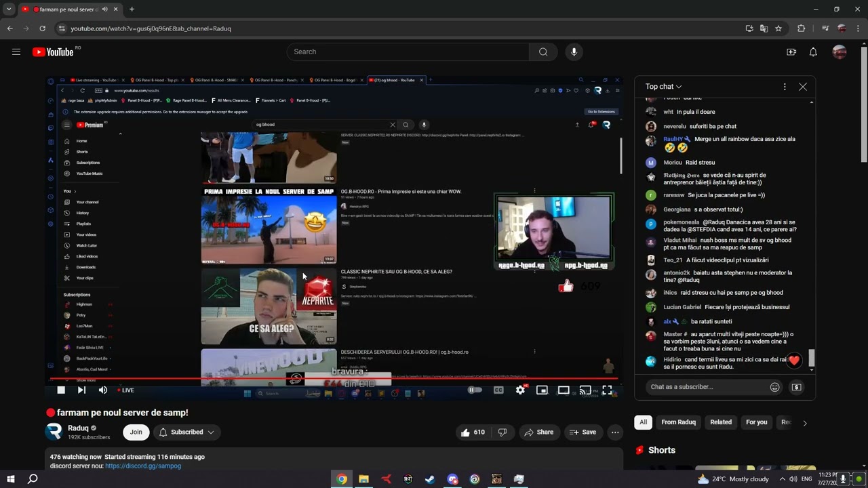This screenshot has width=868, height=488.
Task: Join the Raduq channel membership
Action: tap(136, 432)
